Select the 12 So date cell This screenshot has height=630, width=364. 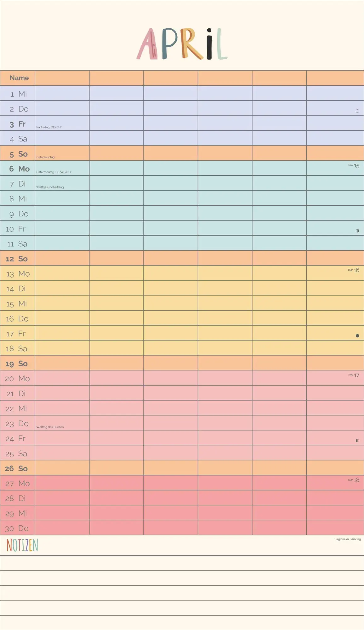pyautogui.click(x=17, y=259)
